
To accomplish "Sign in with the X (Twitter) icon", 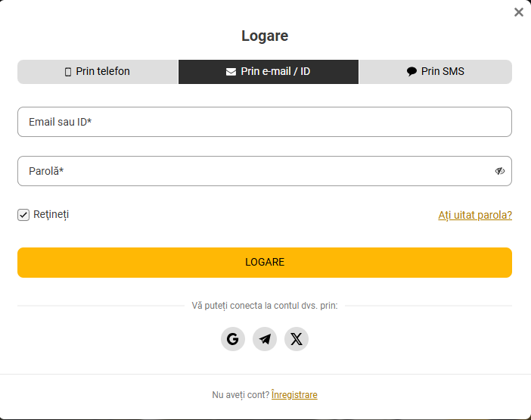I will pyautogui.click(x=297, y=339).
